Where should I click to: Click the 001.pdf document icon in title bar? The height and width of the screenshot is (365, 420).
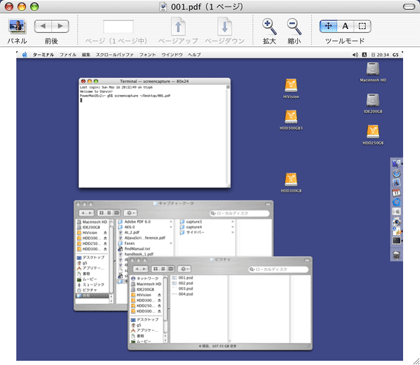click(163, 6)
